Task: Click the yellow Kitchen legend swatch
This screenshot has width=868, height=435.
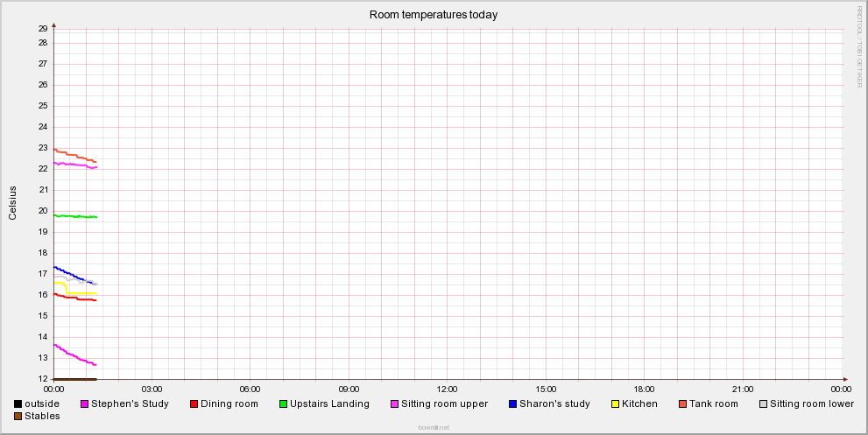Action: coord(614,403)
